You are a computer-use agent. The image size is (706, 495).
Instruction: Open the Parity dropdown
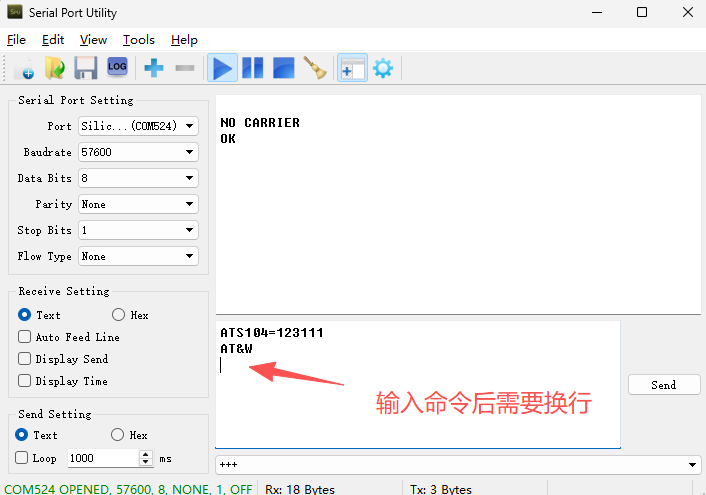pos(138,204)
